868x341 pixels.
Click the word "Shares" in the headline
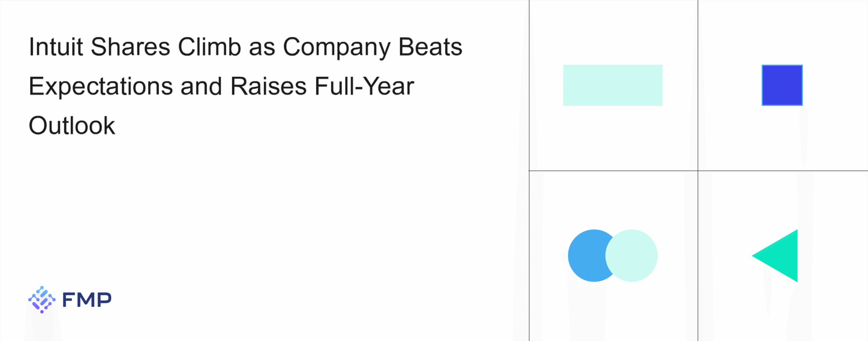tap(130, 47)
